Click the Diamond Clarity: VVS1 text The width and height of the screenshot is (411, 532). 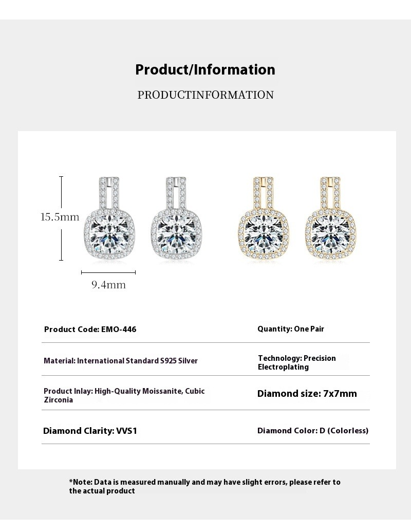(90, 431)
